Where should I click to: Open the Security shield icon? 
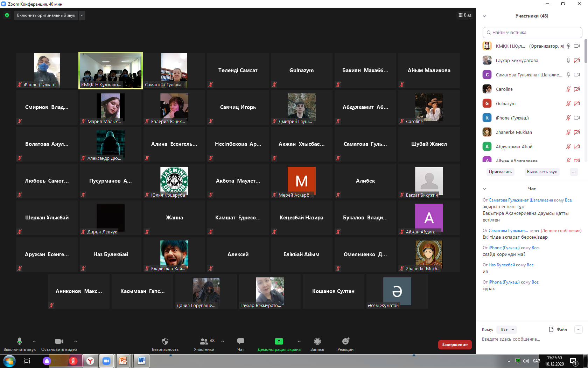tap(165, 341)
